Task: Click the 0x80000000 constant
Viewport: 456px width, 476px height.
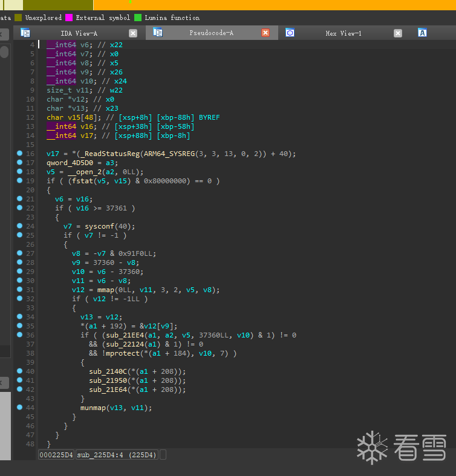Action: (165, 181)
